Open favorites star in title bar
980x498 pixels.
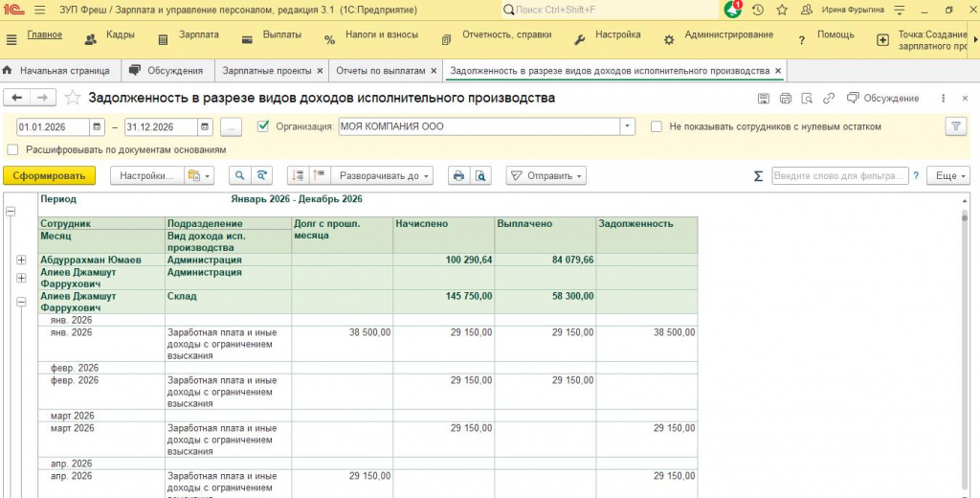pos(782,10)
